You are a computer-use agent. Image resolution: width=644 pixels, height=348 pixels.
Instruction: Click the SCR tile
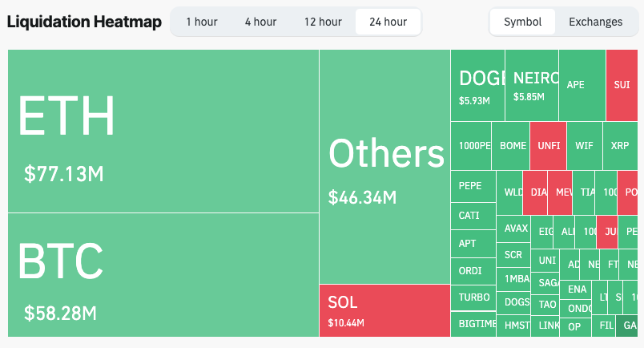pos(513,255)
